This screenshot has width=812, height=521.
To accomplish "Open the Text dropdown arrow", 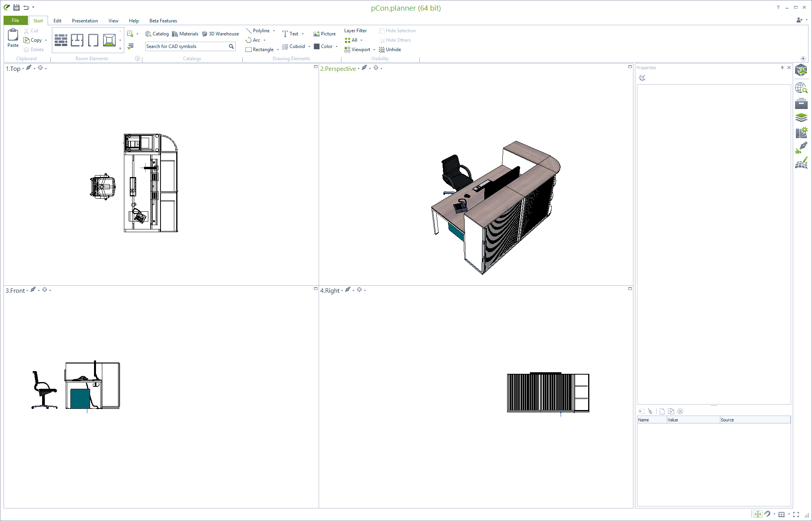I will coord(303,34).
